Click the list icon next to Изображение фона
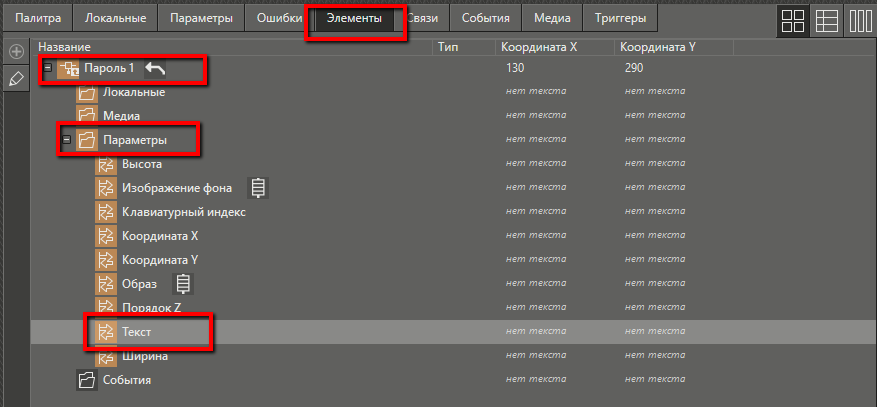Viewport: 877px width, 407px height. point(258,188)
